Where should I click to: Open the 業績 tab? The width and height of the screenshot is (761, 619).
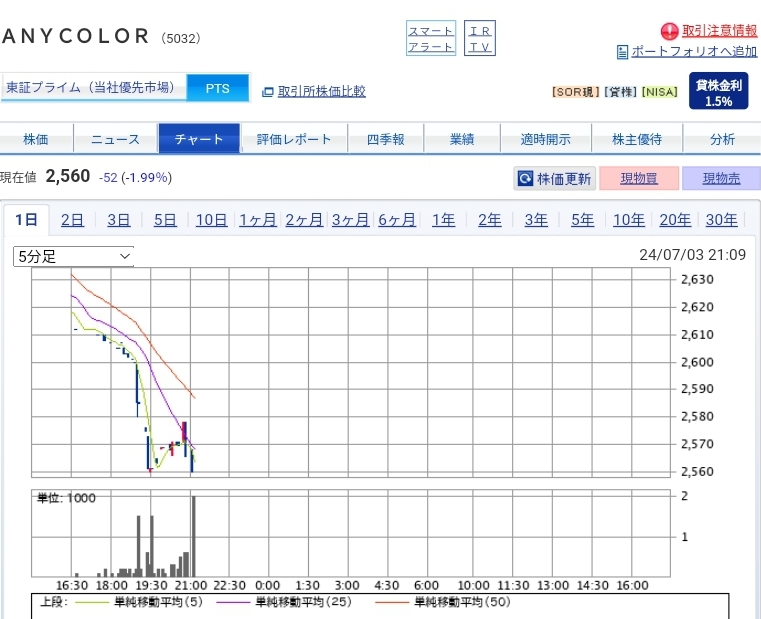(462, 139)
